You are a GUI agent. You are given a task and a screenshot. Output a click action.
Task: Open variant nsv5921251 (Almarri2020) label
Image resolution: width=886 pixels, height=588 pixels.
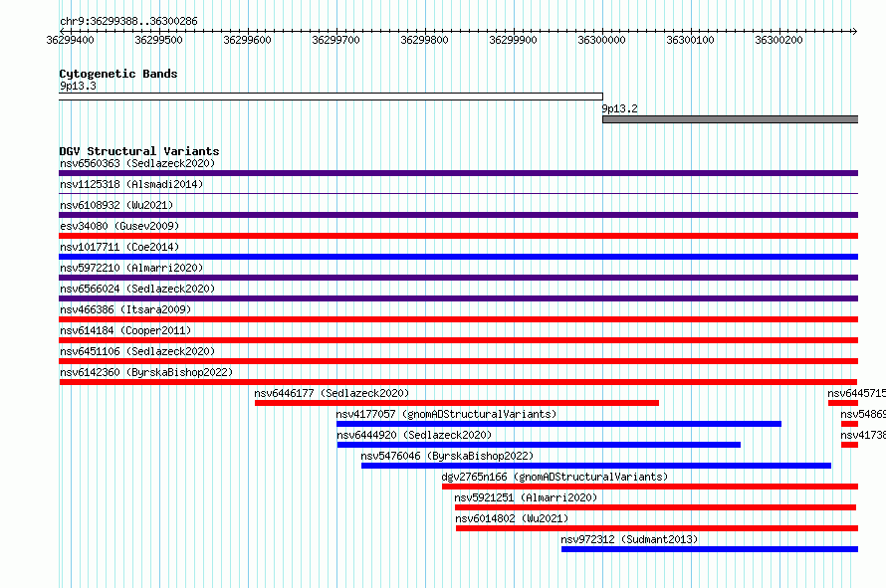click(526, 497)
